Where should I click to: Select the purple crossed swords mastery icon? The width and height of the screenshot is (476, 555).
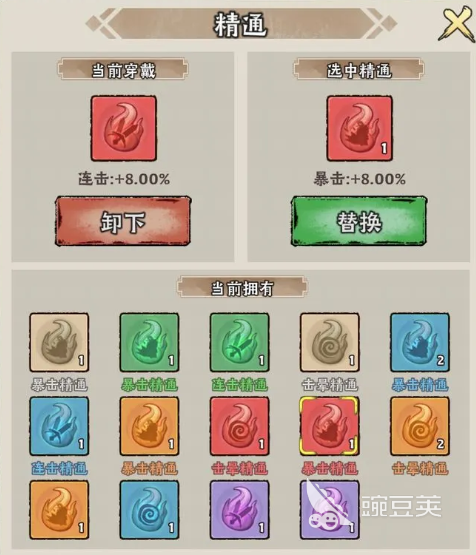tap(239, 510)
